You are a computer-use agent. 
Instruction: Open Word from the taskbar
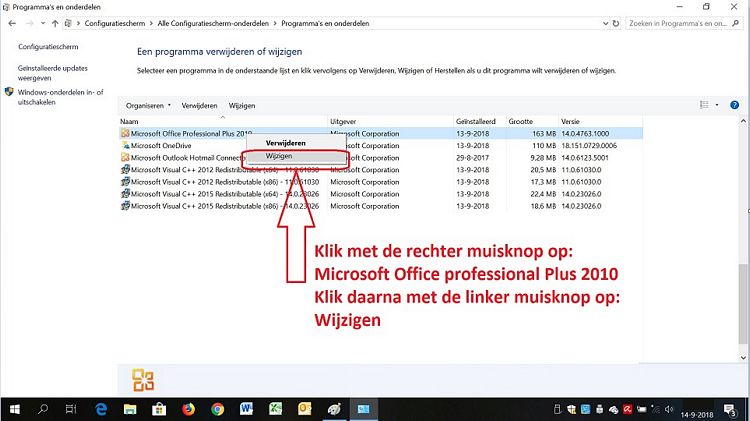coord(246,409)
